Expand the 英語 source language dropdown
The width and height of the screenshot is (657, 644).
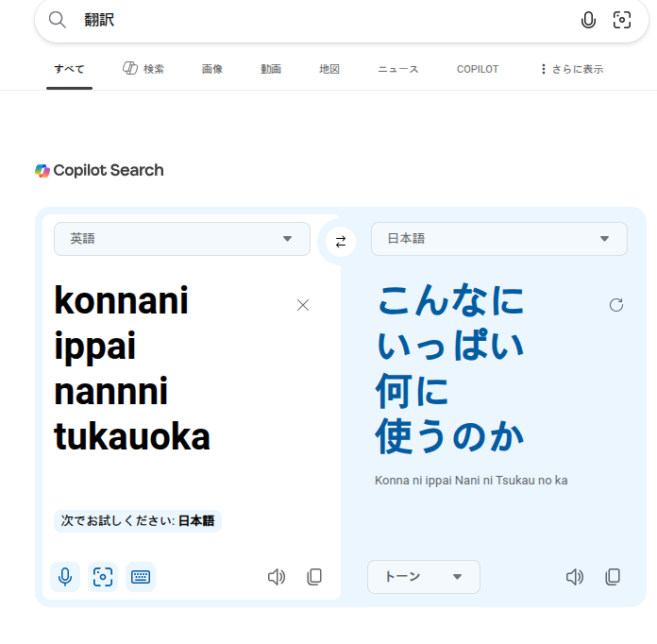(182, 239)
